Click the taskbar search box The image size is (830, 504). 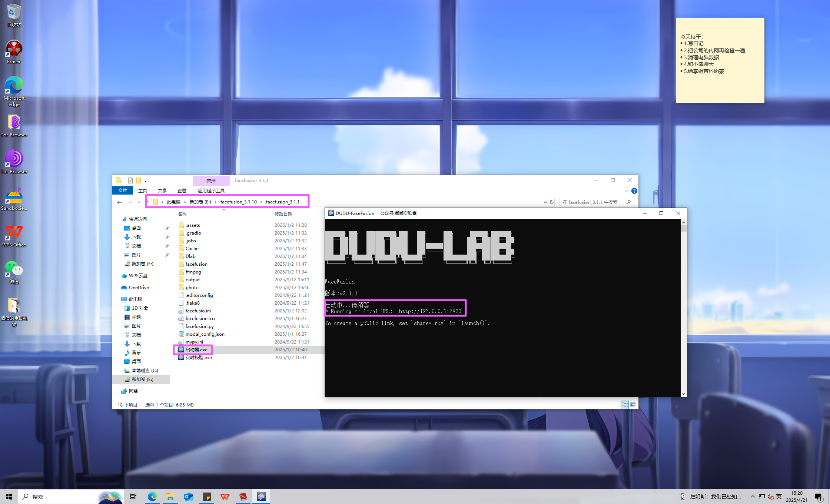[70, 497]
